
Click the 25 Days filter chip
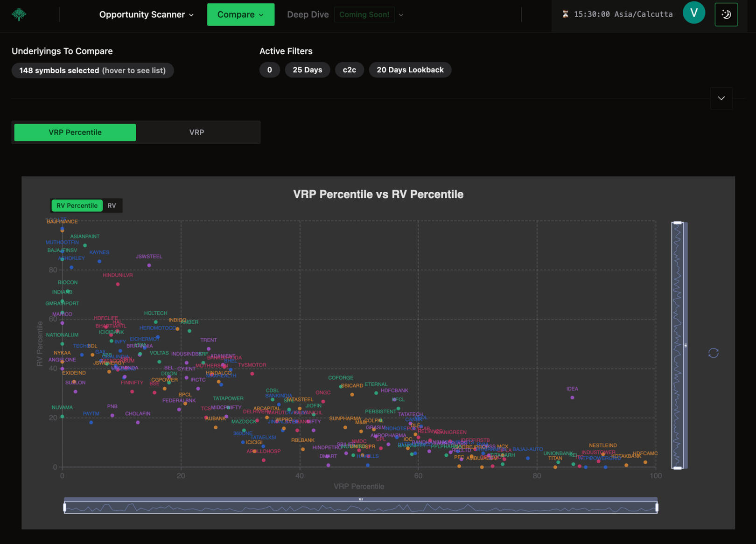pos(307,70)
